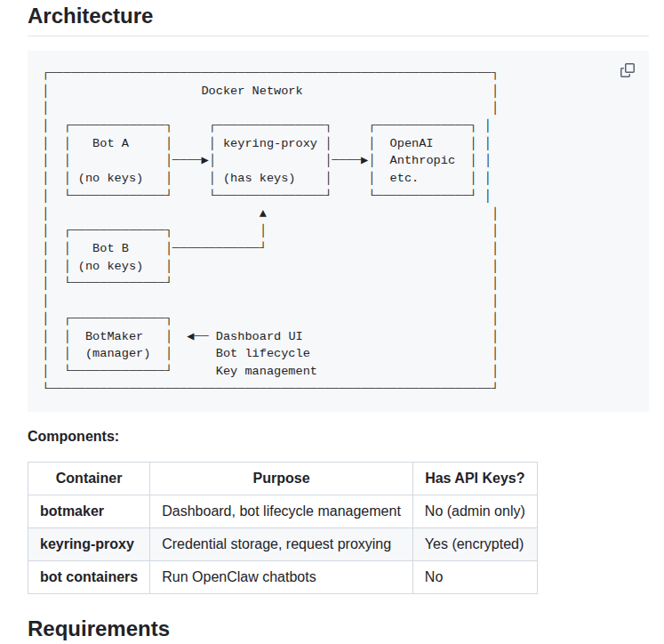Image resolution: width=664 pixels, height=644 pixels.
Task: Click the BotMaker manager box in diagram
Action: coord(117,344)
